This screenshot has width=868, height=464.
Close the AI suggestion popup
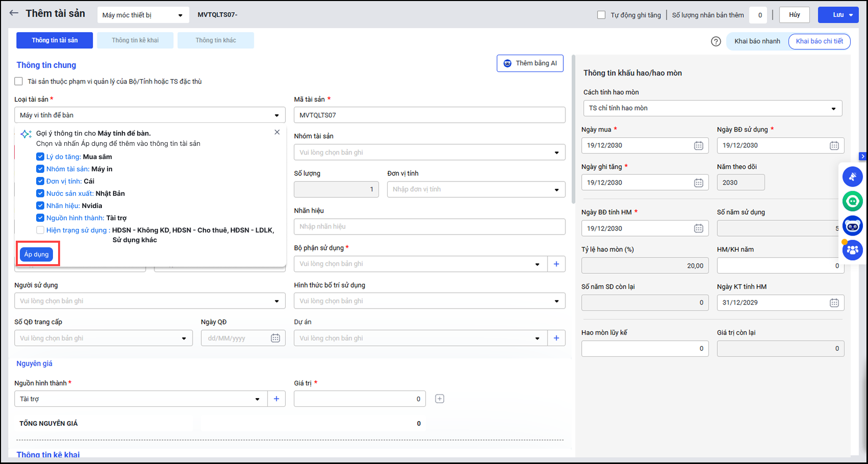(x=277, y=132)
